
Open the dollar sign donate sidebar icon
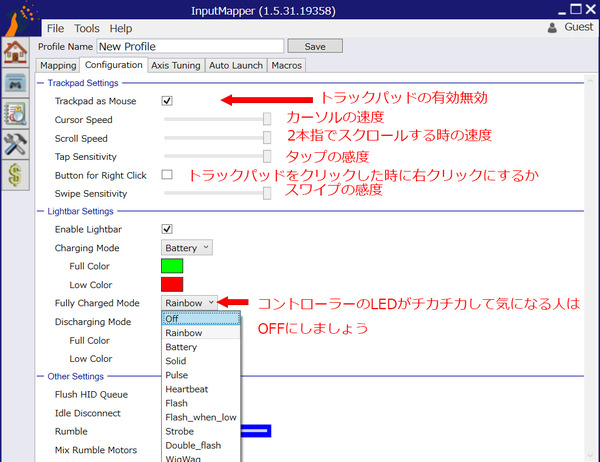[x=15, y=175]
